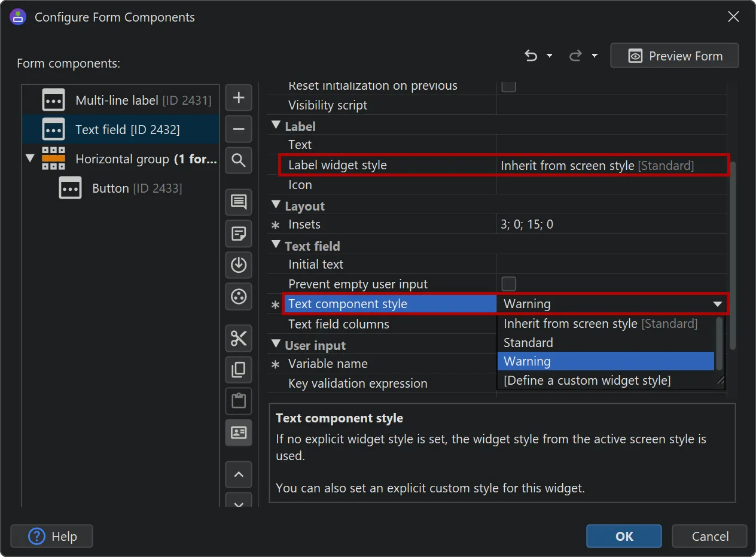
Task: Click Text component style dropdown arrow
Action: (717, 304)
